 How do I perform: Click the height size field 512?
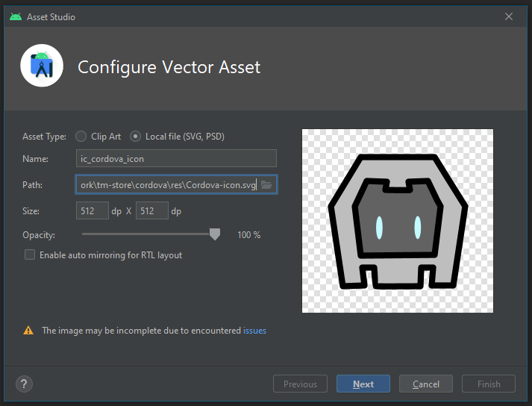click(x=152, y=210)
